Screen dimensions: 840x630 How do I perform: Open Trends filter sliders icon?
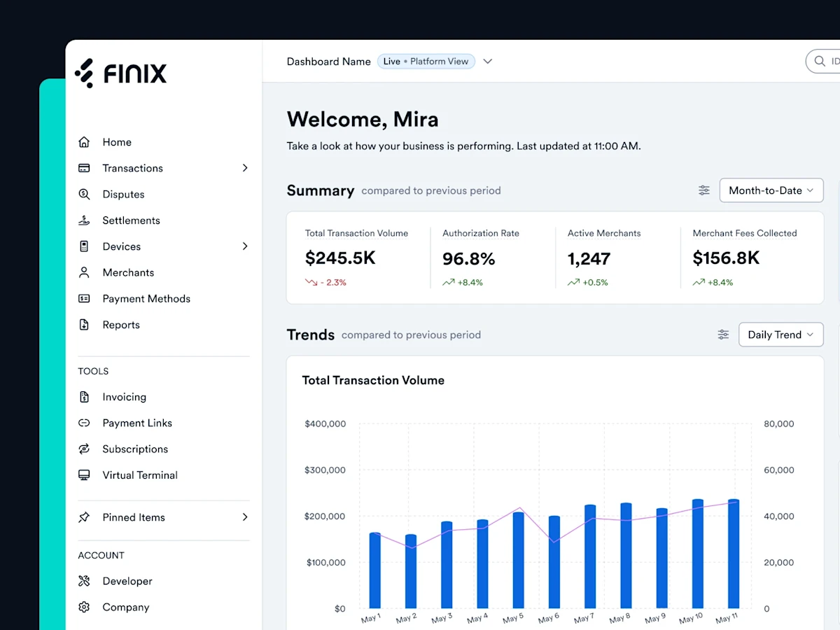723,335
